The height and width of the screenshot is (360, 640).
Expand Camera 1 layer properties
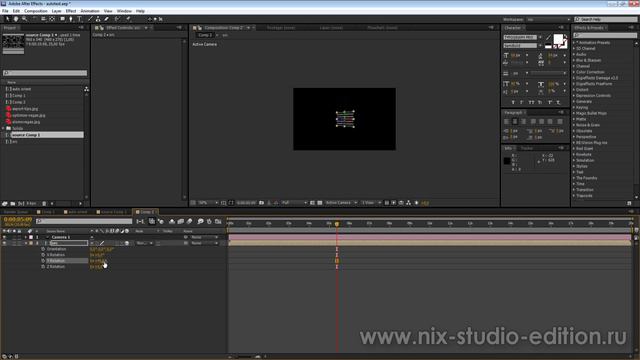tap(26, 237)
